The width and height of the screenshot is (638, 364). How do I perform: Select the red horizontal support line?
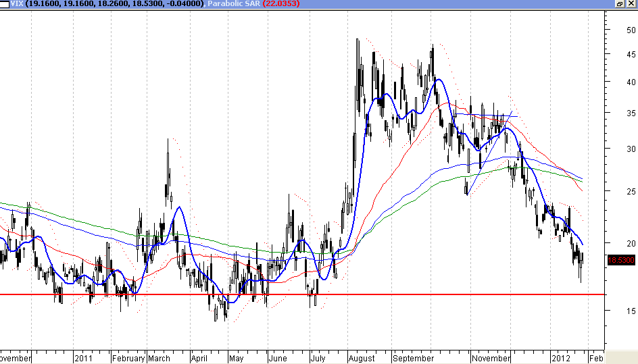303,294
